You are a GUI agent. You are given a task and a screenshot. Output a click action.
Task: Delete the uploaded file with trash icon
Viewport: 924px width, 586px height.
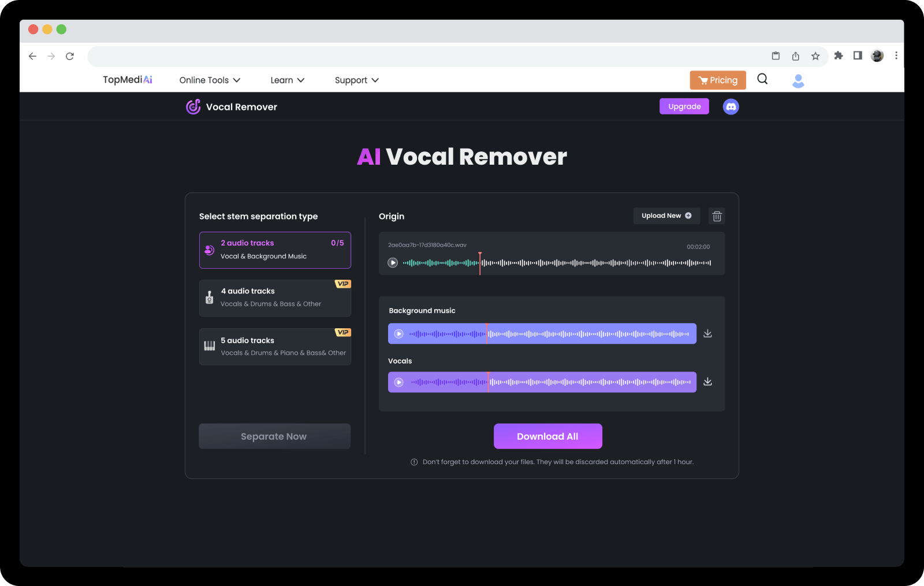(717, 216)
